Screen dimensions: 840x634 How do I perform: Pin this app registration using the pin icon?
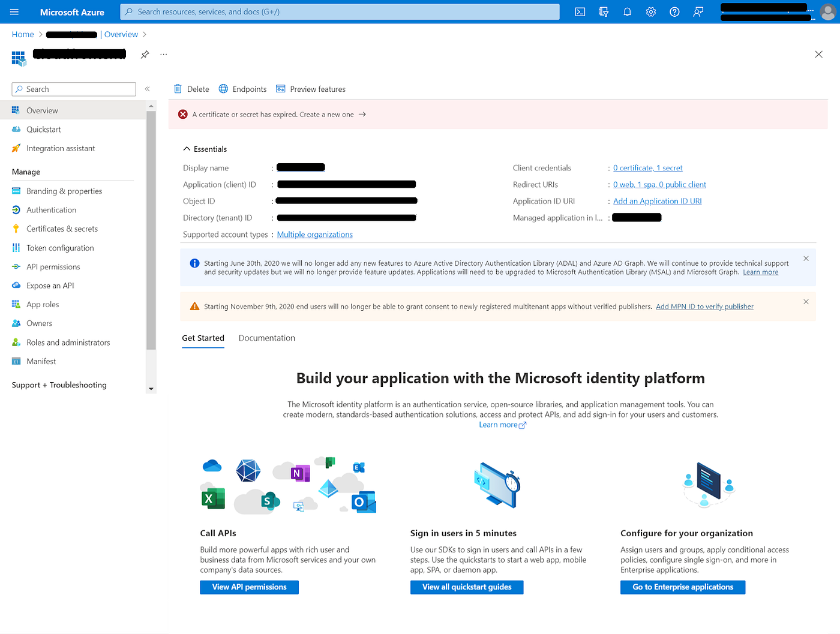145,54
